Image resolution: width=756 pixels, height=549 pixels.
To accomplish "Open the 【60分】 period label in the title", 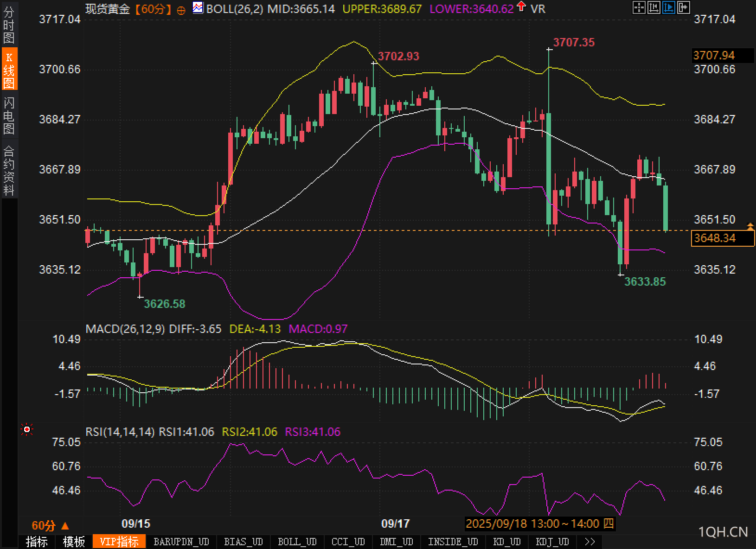I will coord(153,9).
